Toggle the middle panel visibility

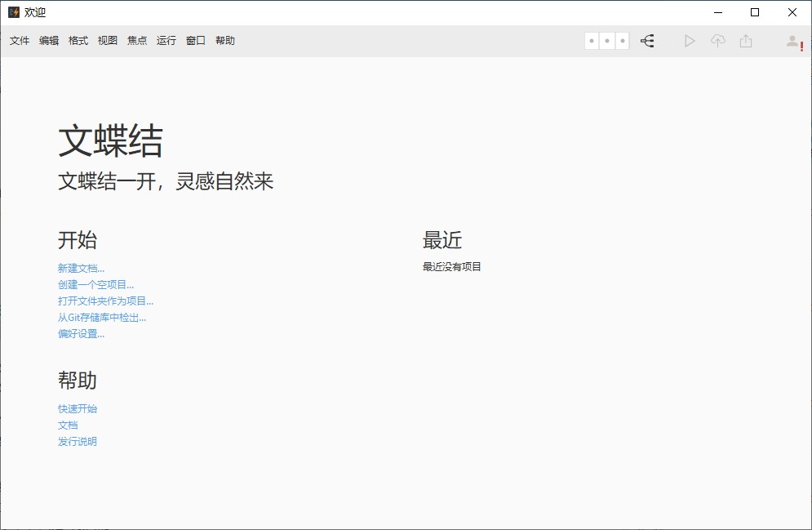pyautogui.click(x=606, y=40)
